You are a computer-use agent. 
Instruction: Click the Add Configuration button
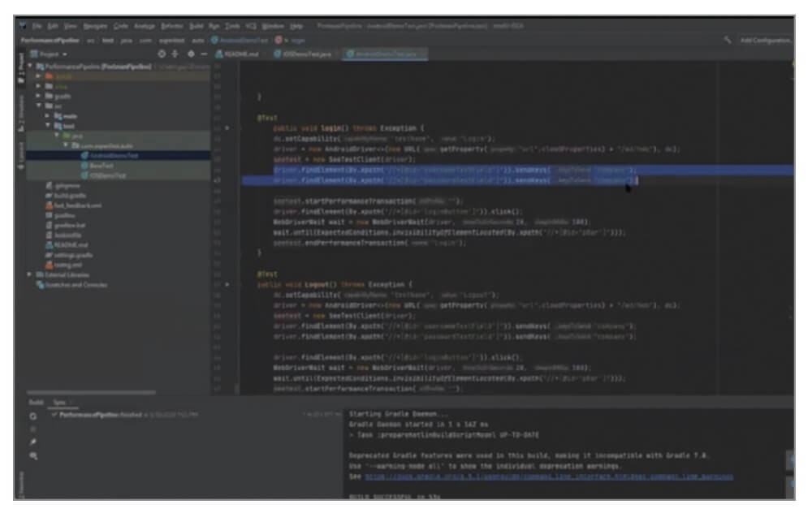click(765, 40)
